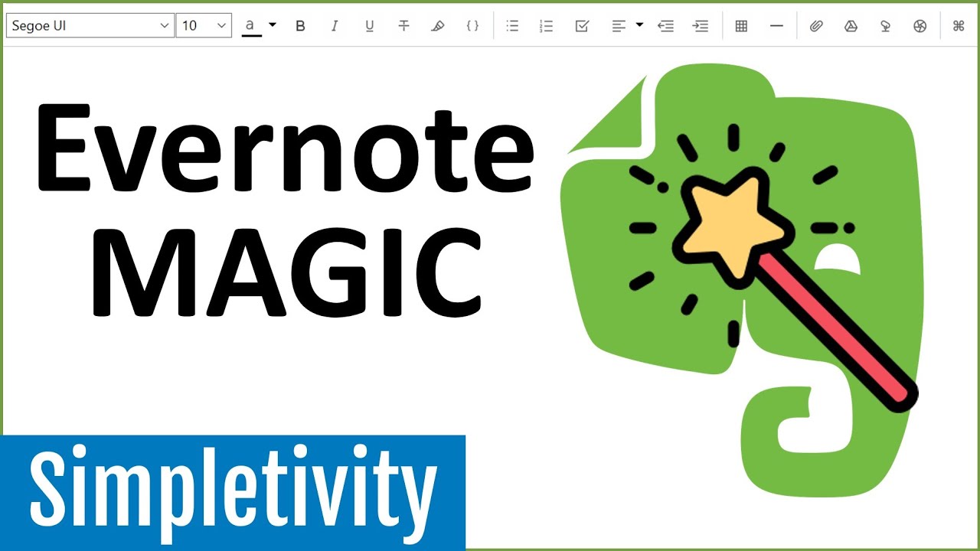980x551 pixels.
Task: Decrease paragraph indent
Action: 666,26
